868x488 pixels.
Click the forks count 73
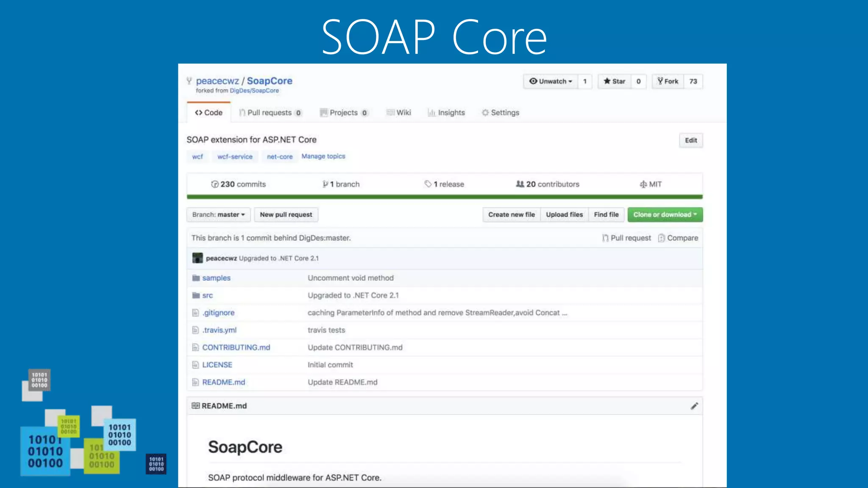pyautogui.click(x=693, y=81)
